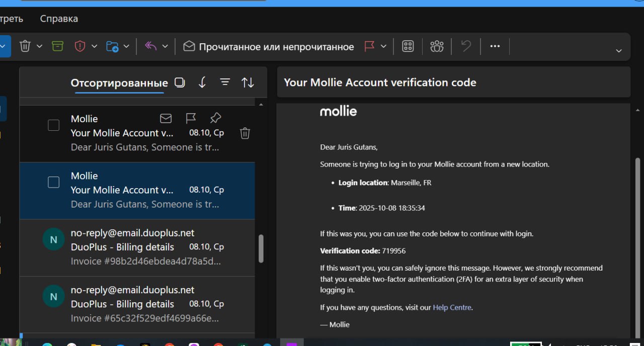Image resolution: width=644 pixels, height=346 pixels.
Task: Click the 'Time: 2025-10-08 18:35:34' line
Action: click(381, 208)
